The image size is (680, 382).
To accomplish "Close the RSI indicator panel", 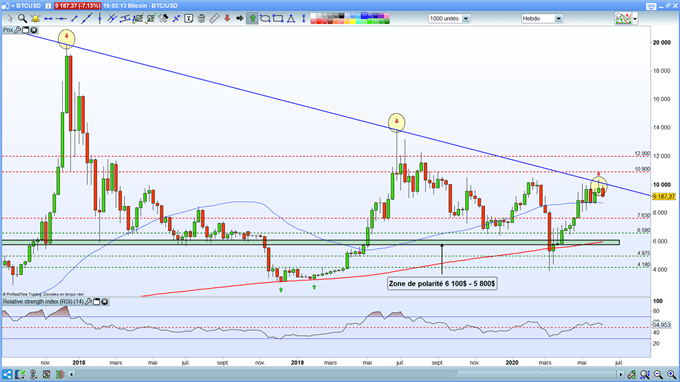I will (x=105, y=301).
